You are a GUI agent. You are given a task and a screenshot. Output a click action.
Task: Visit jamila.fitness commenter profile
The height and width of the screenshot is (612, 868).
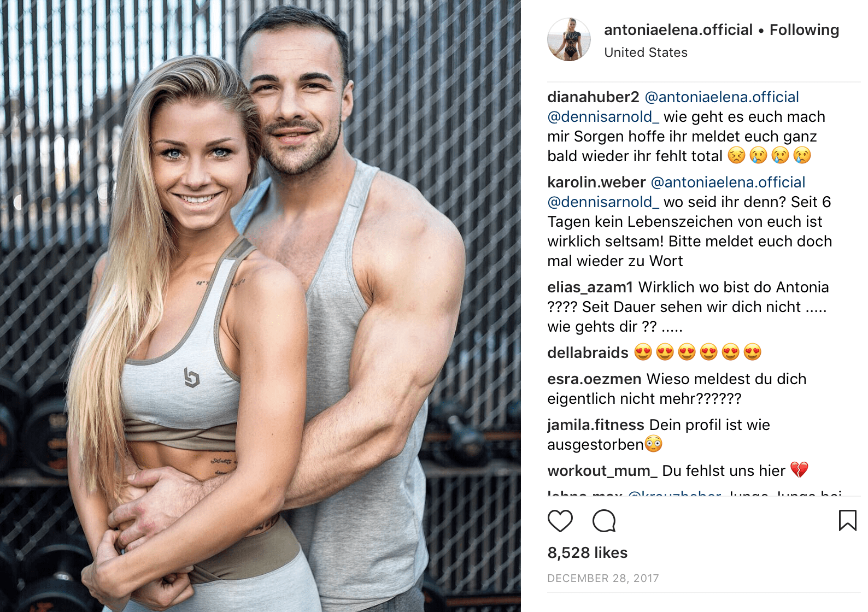(596, 425)
